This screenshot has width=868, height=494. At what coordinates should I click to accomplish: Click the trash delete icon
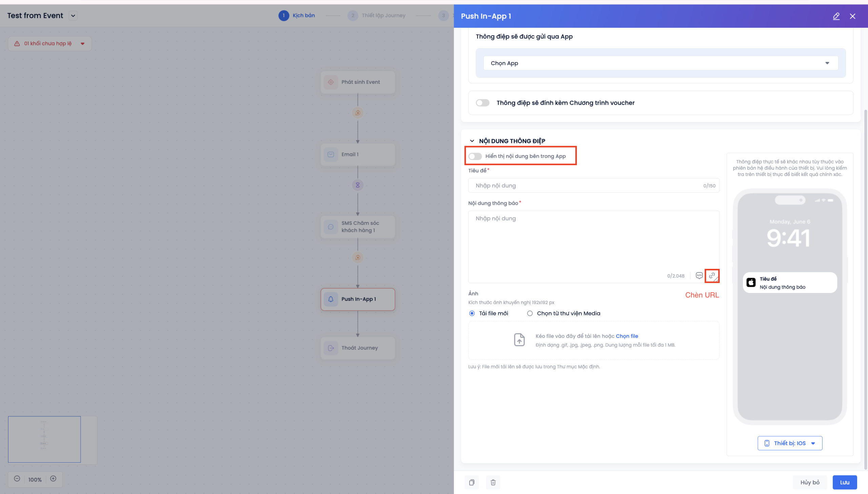[493, 482]
